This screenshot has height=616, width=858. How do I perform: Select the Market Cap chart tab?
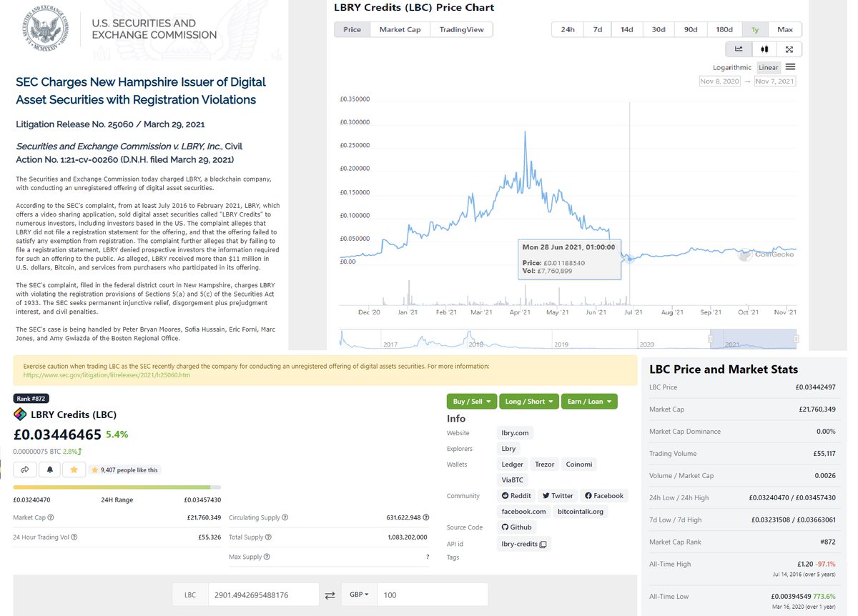[x=400, y=29]
